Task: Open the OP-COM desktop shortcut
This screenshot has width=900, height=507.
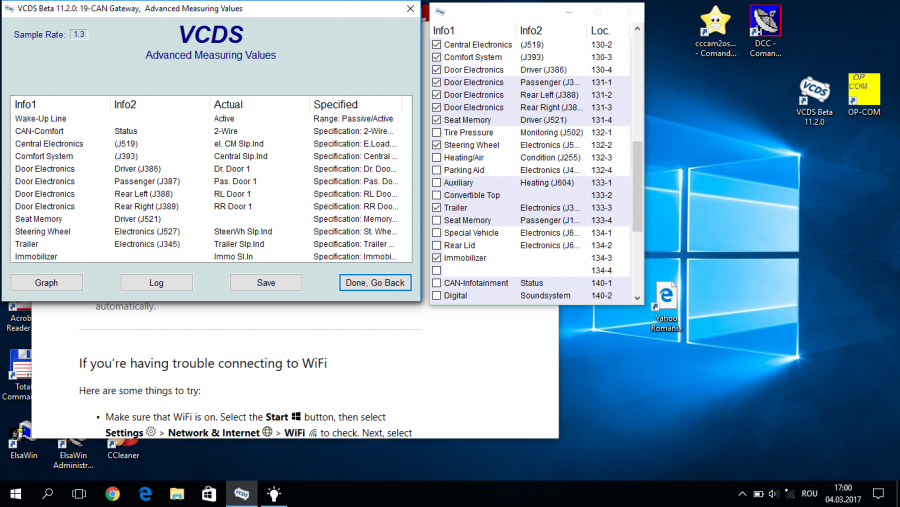Action: (x=863, y=91)
